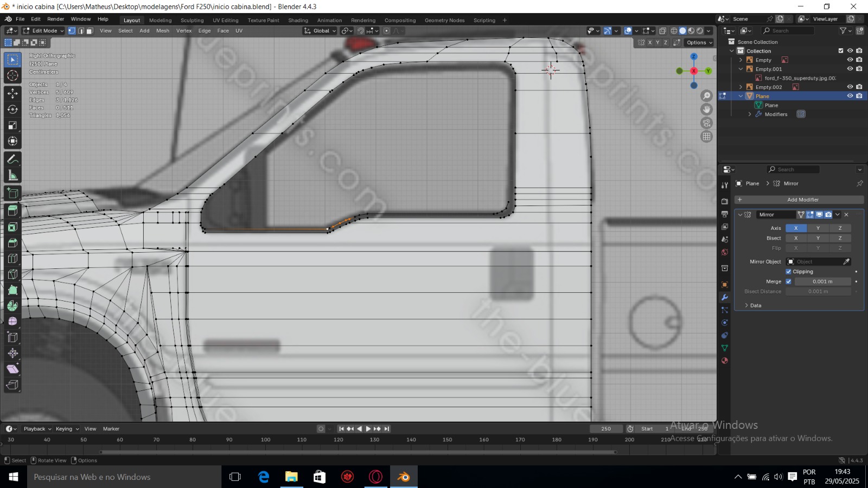This screenshot has height=488, width=868.
Task: Select the Scale tool
Action: pos(12,125)
